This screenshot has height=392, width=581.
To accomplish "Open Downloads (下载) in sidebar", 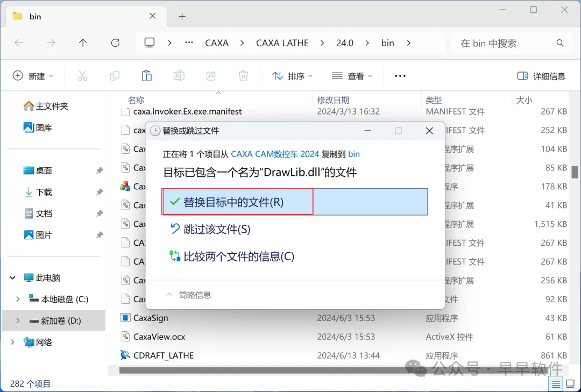I will pyautogui.click(x=38, y=193).
